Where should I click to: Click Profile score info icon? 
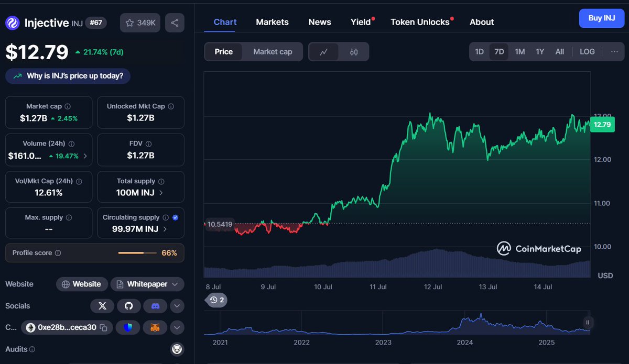tap(58, 253)
